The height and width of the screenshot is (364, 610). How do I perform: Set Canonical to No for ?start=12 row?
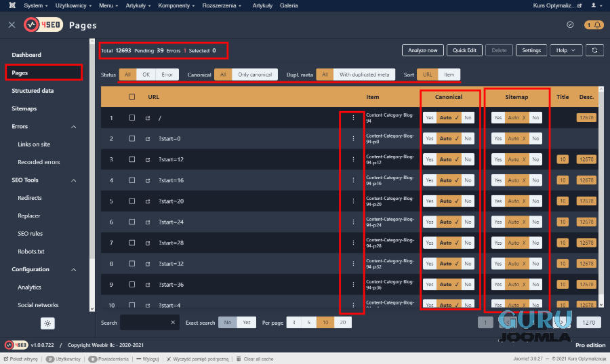(468, 159)
